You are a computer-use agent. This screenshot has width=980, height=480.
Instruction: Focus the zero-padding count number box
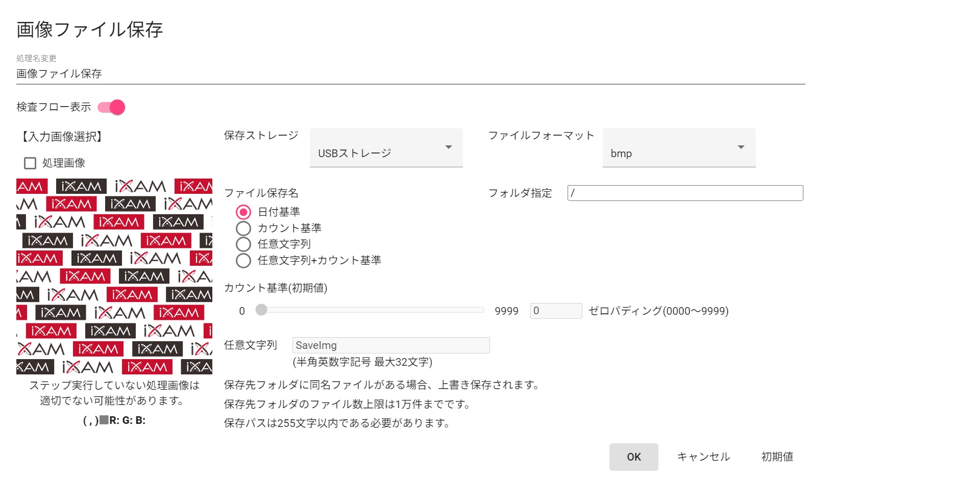click(556, 311)
